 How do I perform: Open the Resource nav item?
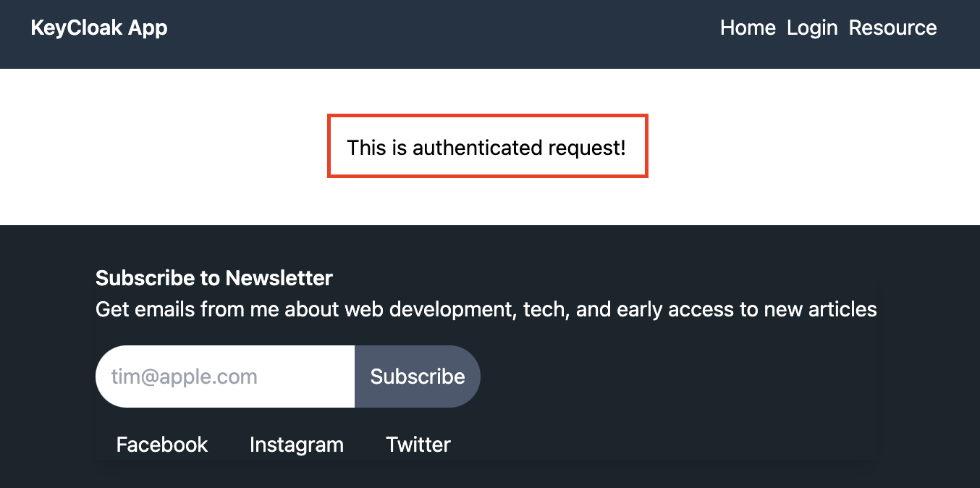(x=892, y=28)
